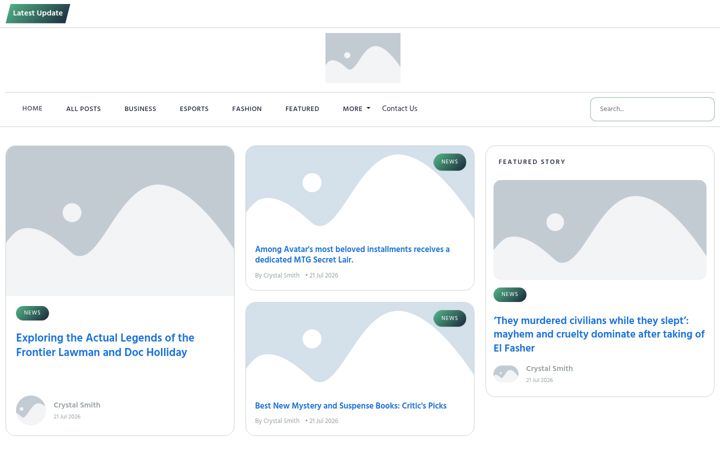Image resolution: width=720 pixels, height=450 pixels.
Task: Click NEWS tag under Doc Holliday image
Action: point(32,313)
